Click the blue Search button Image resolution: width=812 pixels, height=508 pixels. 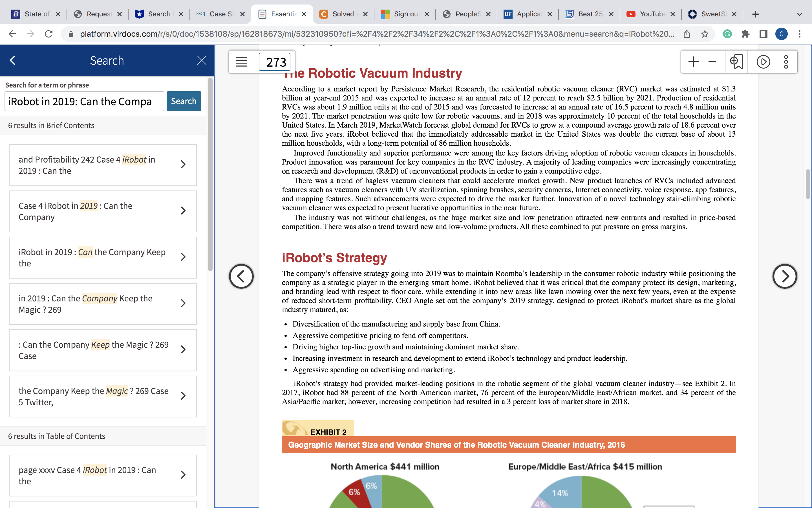[x=184, y=101]
